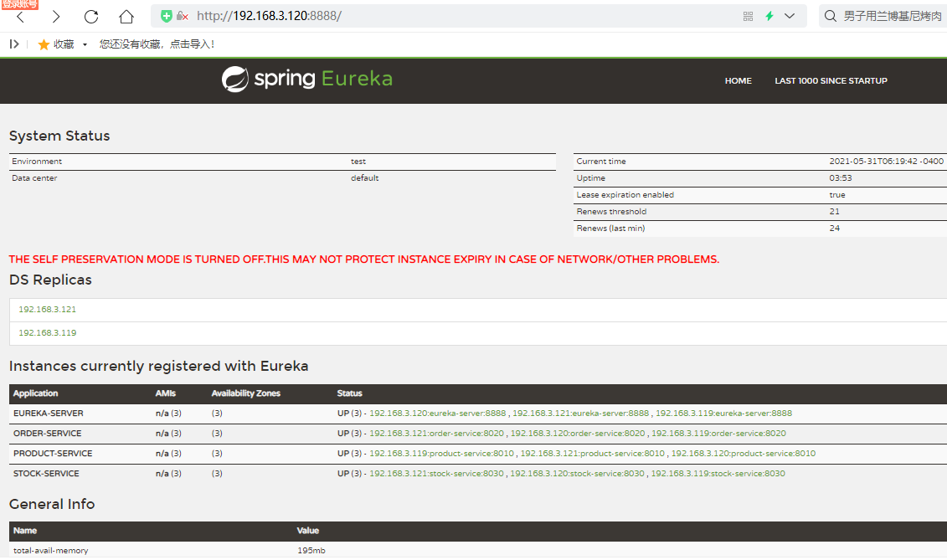Open 192.168.3.121:product-service:8010 instance link
This screenshot has width=947, height=560.
[x=593, y=453]
